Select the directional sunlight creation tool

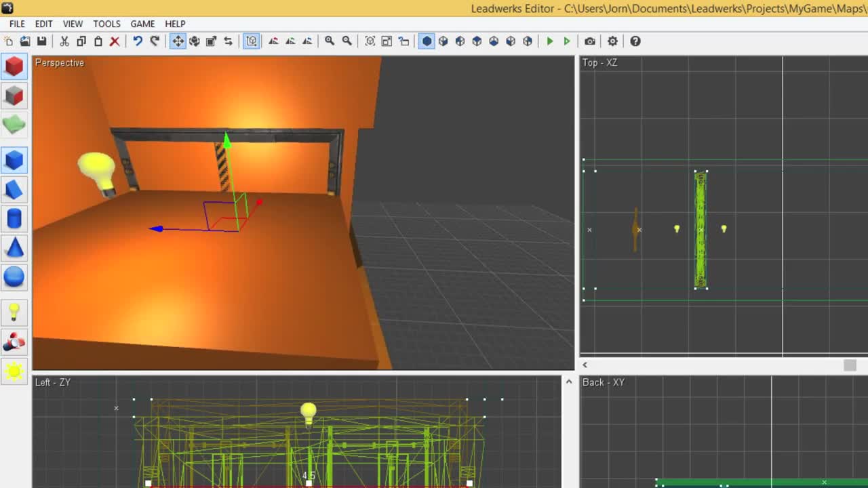coord(14,371)
